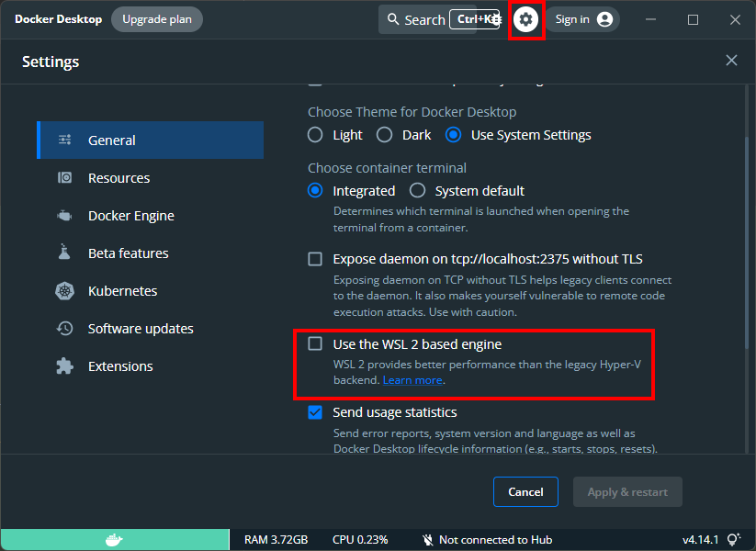Click the not-connected plug icon
Image resolution: width=756 pixels, height=551 pixels.
pos(427,539)
